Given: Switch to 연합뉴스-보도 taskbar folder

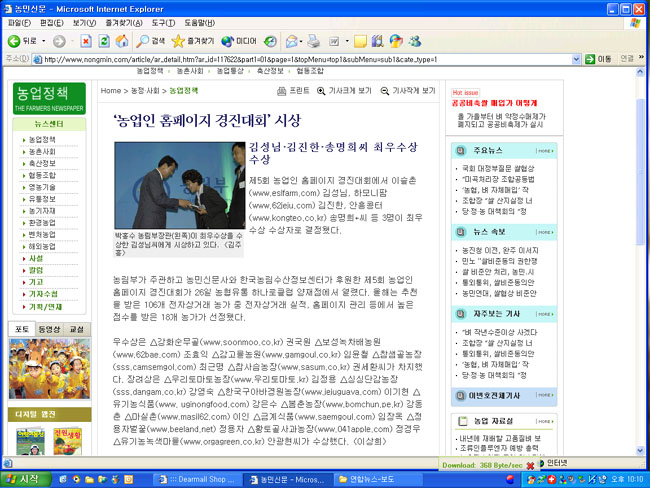Looking at the screenshot, I should pyautogui.click(x=377, y=480).
